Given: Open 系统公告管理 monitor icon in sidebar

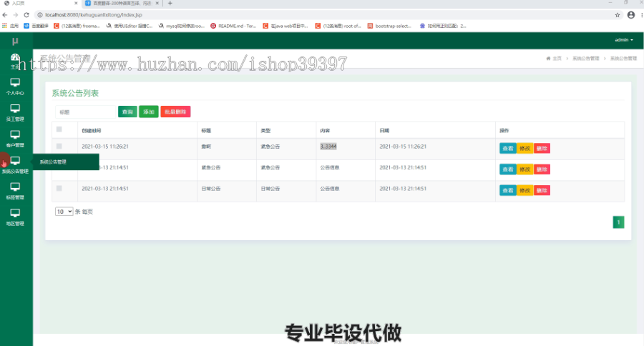Looking at the screenshot, I should point(15,160).
